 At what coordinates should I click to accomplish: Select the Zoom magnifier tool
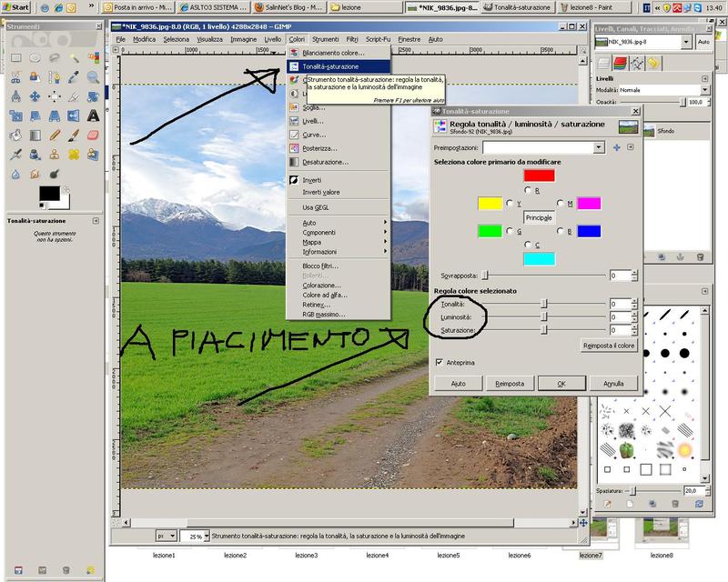93,77
